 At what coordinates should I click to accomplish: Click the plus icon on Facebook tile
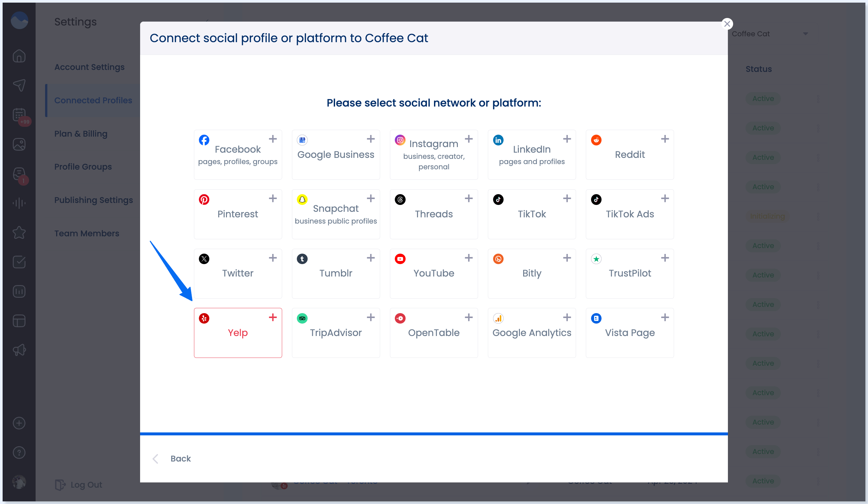(x=272, y=139)
